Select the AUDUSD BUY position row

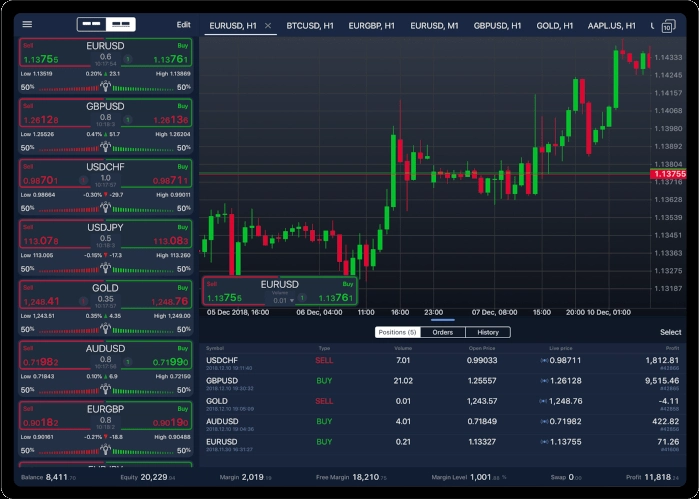pos(443,424)
